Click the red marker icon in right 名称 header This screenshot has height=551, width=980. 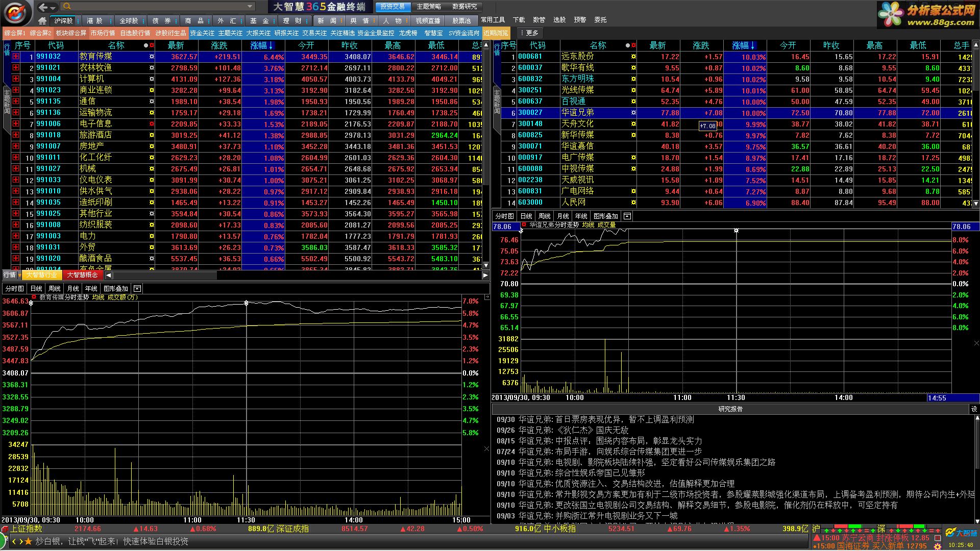[633, 45]
